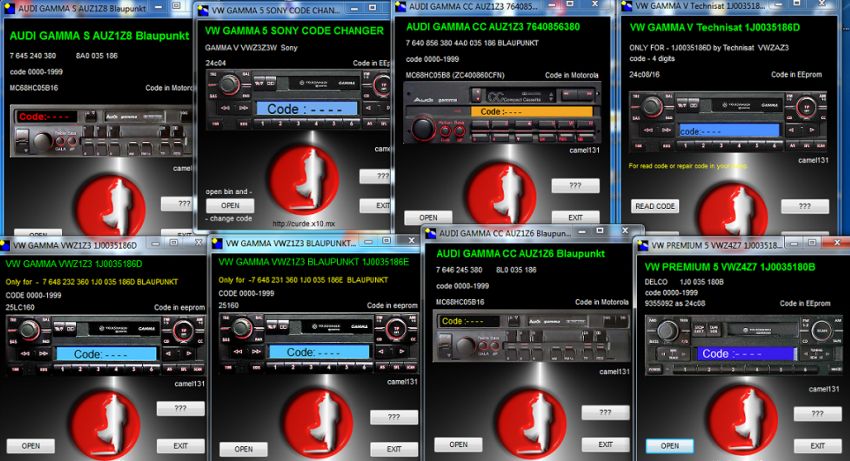Click ??? button in AUDI GAMMA CC AUZ1Z3 window

coord(575,185)
